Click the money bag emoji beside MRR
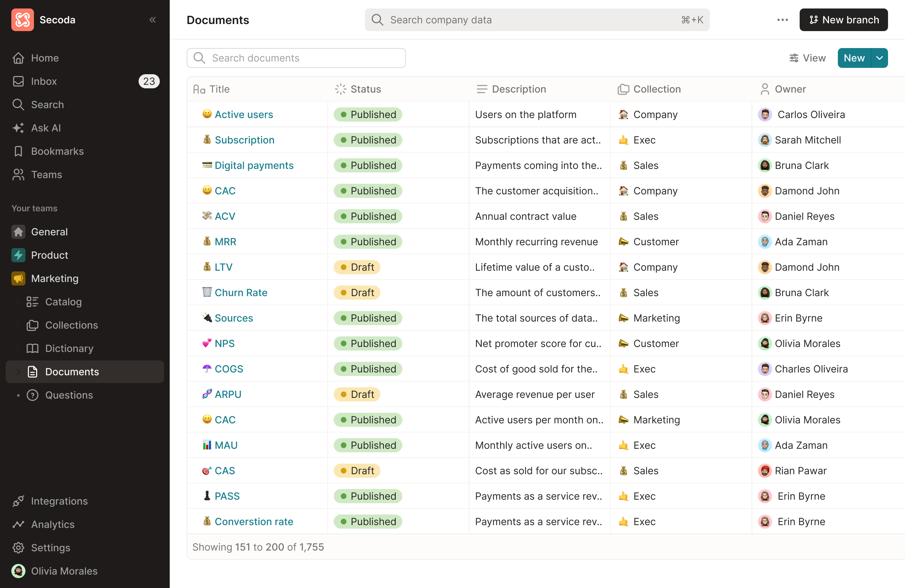The width and height of the screenshot is (905, 588). tap(207, 241)
